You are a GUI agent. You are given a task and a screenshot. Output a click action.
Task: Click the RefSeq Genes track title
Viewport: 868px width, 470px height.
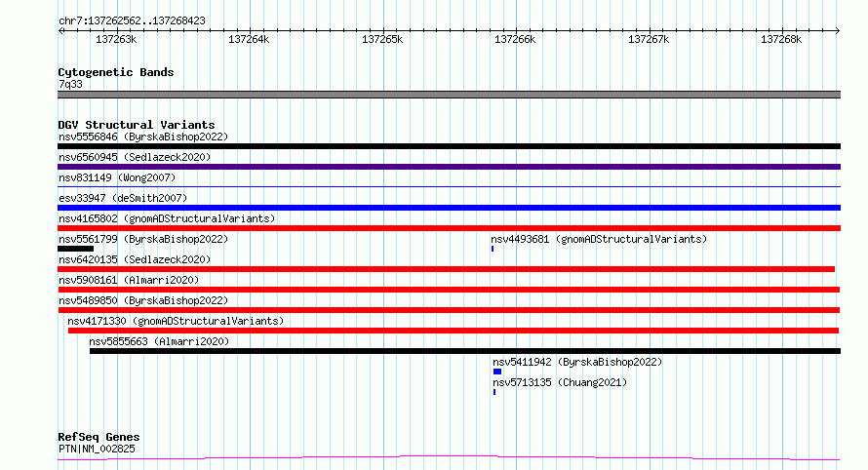[99, 438]
